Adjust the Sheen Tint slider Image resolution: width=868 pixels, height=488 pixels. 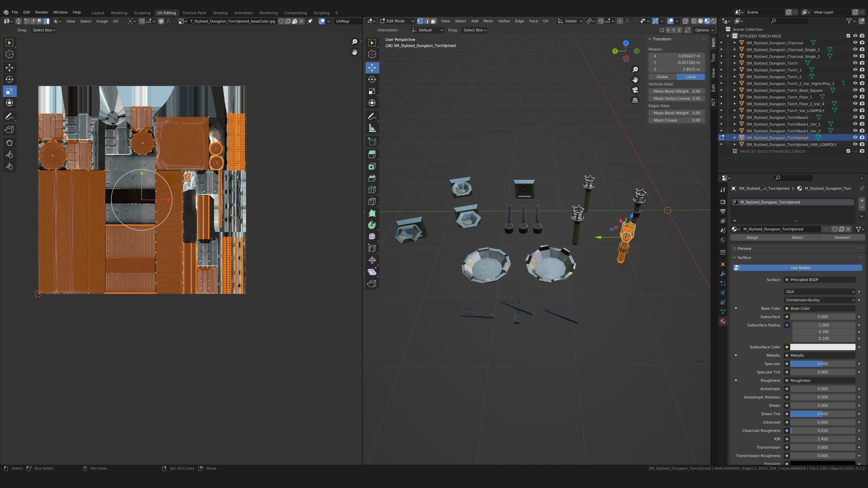coord(823,414)
